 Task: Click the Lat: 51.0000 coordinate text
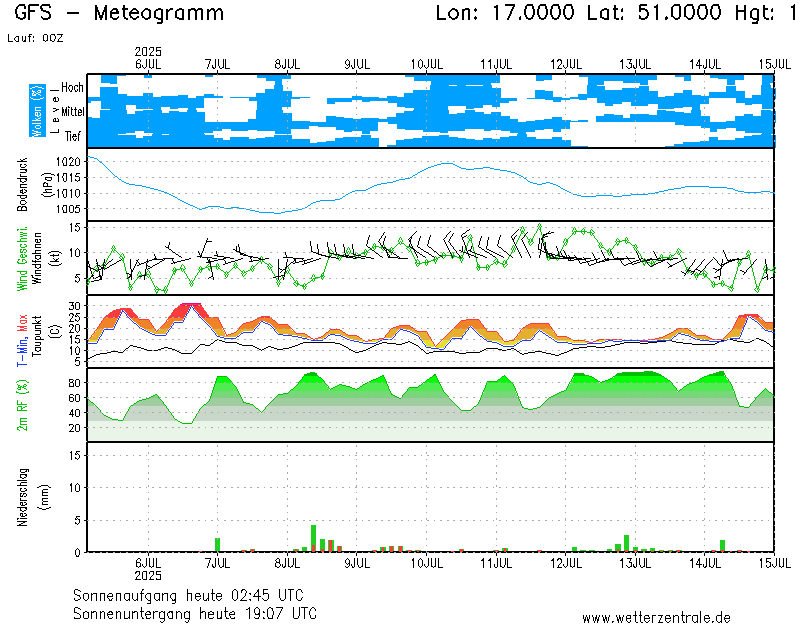[655, 13]
